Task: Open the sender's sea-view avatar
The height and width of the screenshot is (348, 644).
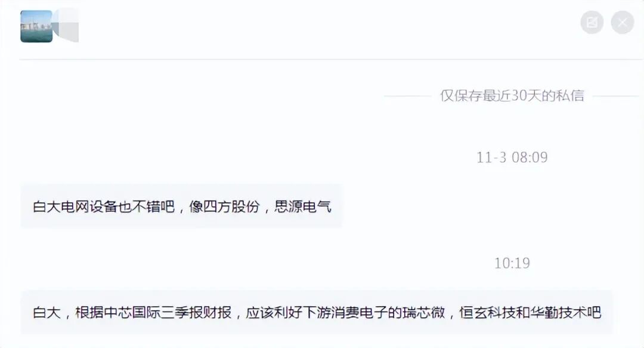Action: coord(36,26)
